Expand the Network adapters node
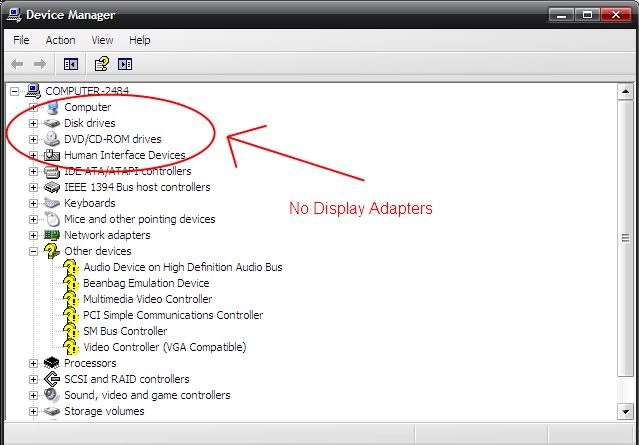This screenshot has width=639, height=445. pyautogui.click(x=33, y=235)
